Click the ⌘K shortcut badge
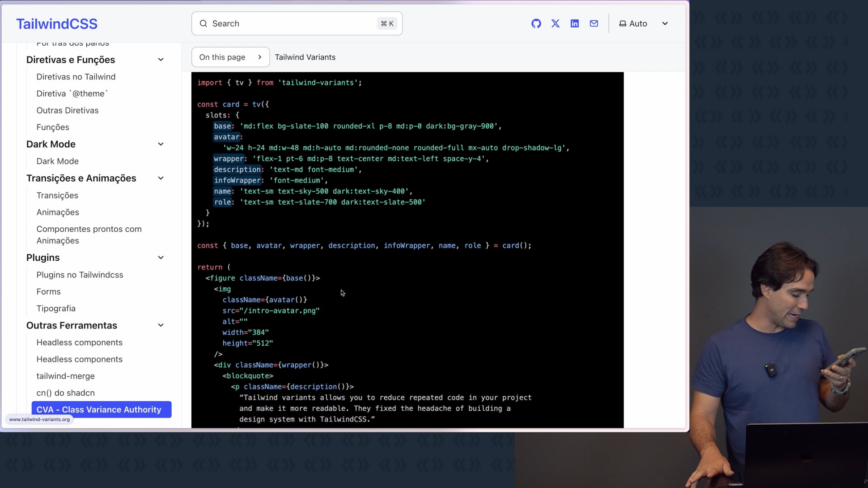Viewport: 868px width, 488px height. pos(387,23)
